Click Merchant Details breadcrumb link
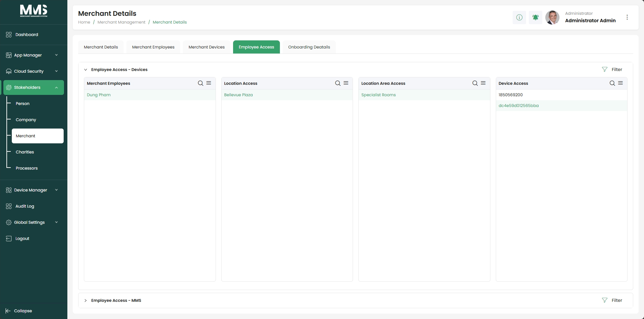The image size is (644, 319). pos(170,22)
